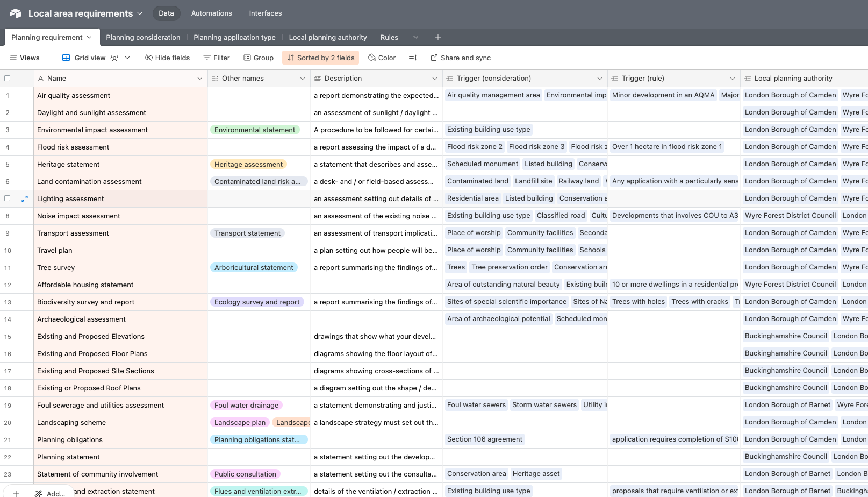Switch to the Rules table
This screenshot has height=497, width=868.
tap(389, 37)
